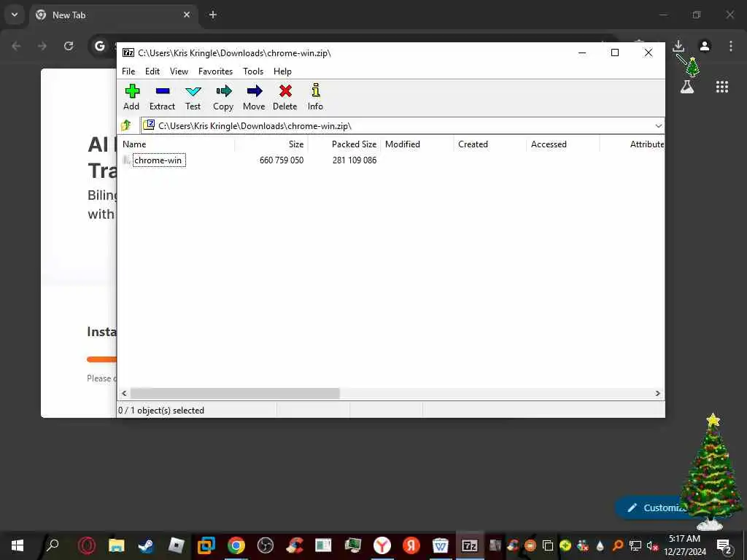Viewport: 747px width, 560px height.
Task: Run Test on the archive
Action: [193, 97]
